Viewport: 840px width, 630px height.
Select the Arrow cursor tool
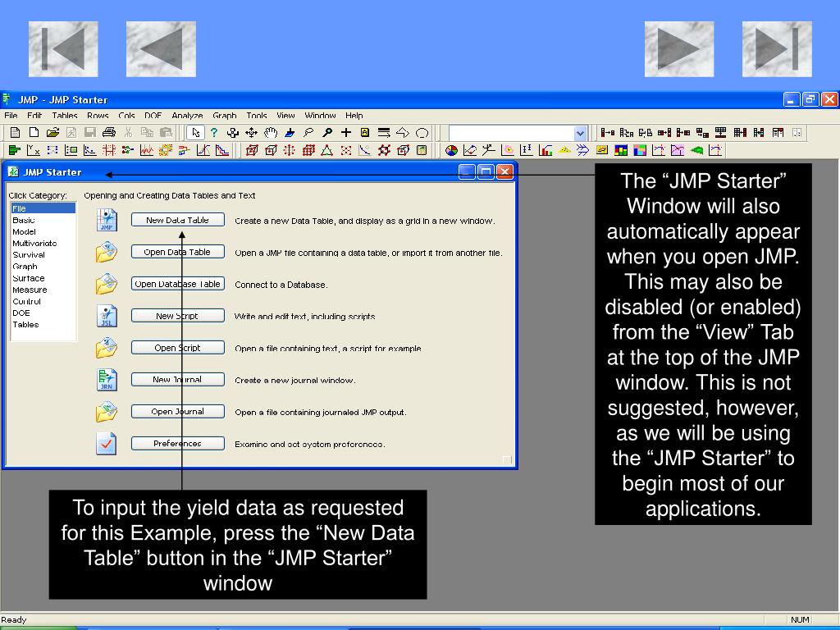pos(195,132)
